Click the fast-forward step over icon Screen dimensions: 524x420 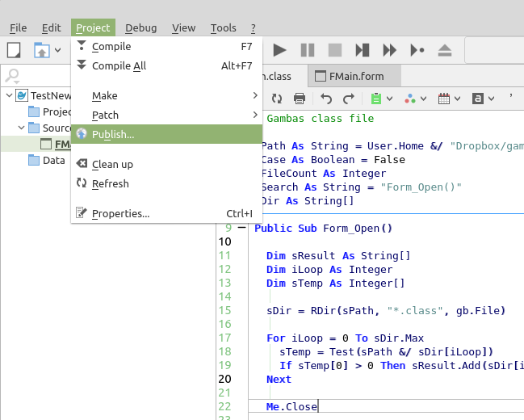pyautogui.click(x=390, y=51)
